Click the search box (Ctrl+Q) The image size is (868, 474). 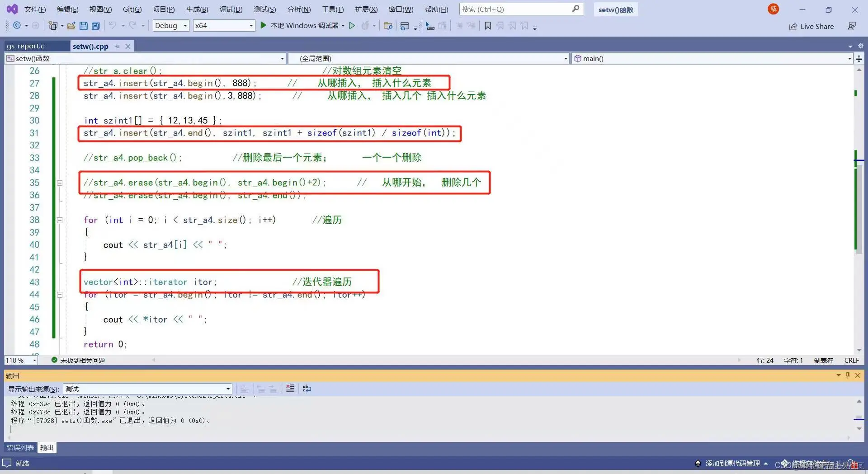click(521, 9)
